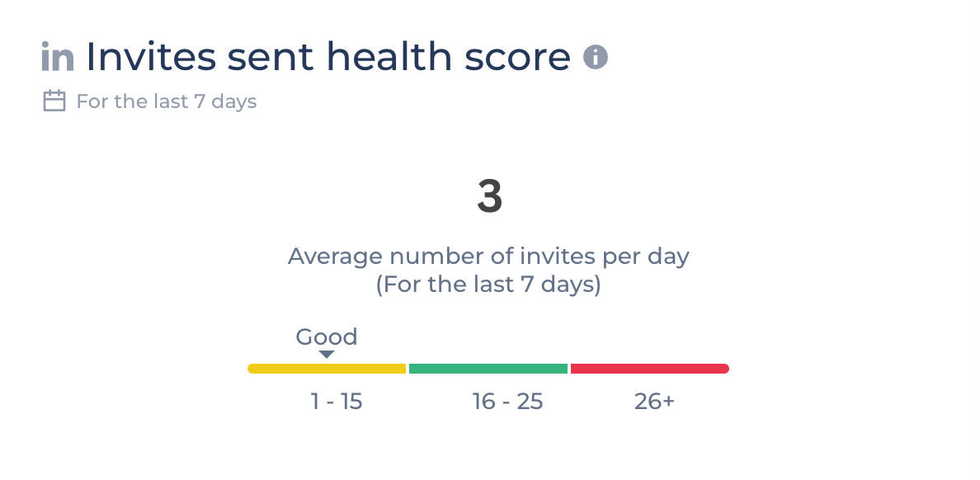This screenshot has height=480, width=980.
Task: Click the calendar icon
Action: pos(54,101)
